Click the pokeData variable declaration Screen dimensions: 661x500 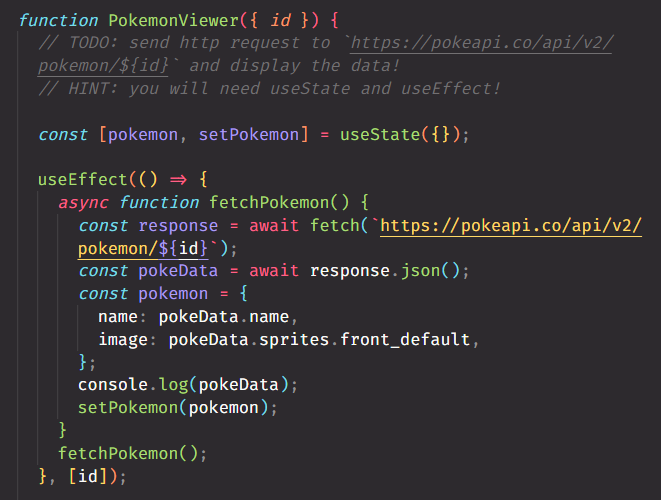click(178, 271)
